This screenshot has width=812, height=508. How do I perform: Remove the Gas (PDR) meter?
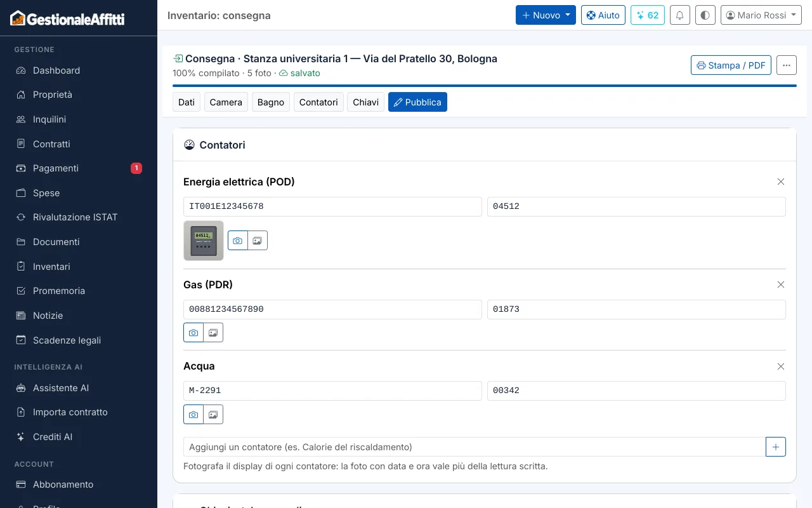(x=781, y=284)
